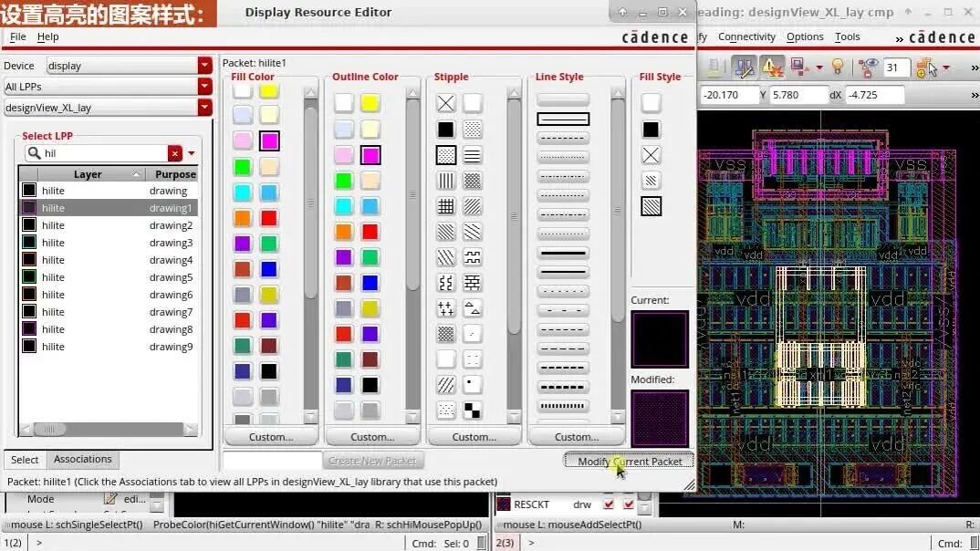
Task: Select the X fill style
Action: tap(651, 155)
